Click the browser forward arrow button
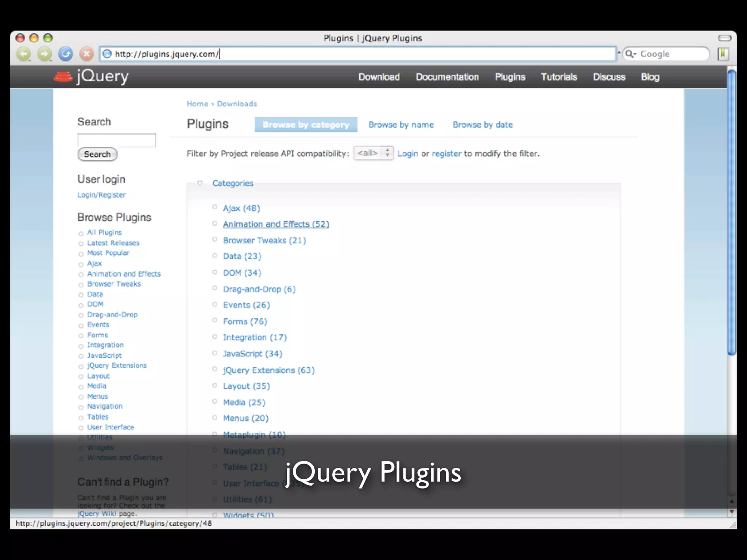 coord(44,54)
